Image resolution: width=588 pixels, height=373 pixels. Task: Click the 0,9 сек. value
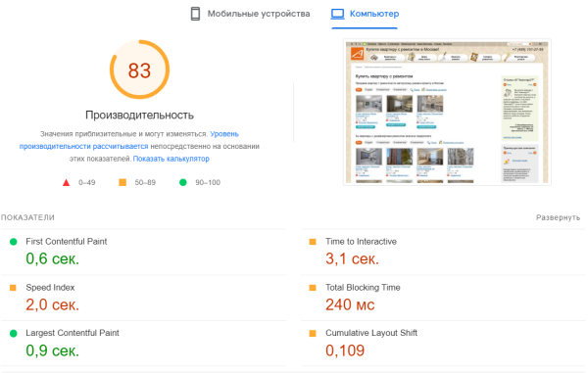(53, 350)
